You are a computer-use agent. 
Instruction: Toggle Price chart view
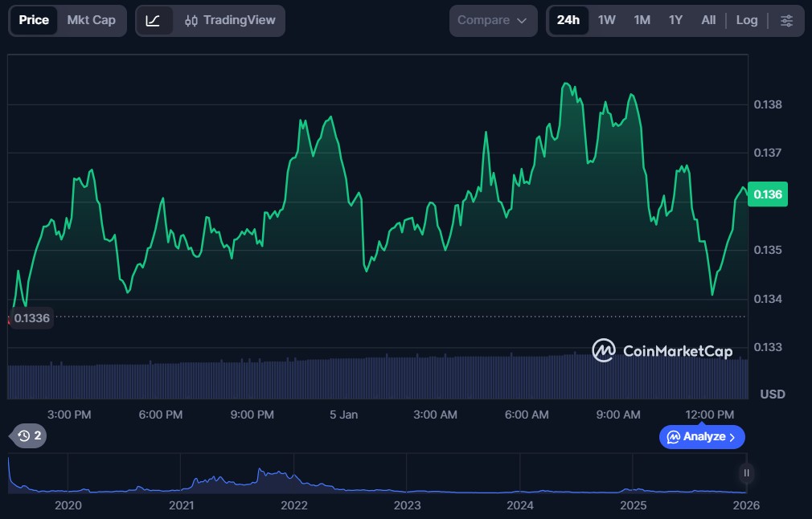pos(34,20)
